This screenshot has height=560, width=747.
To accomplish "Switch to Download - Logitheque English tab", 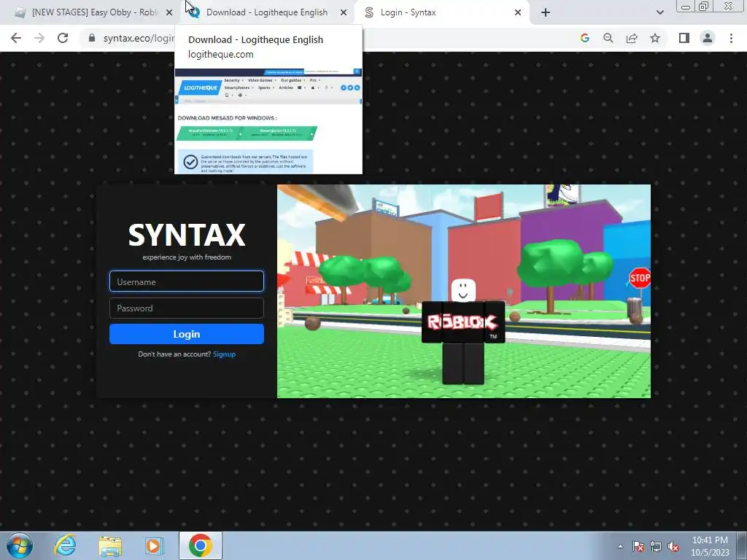I will (x=267, y=12).
